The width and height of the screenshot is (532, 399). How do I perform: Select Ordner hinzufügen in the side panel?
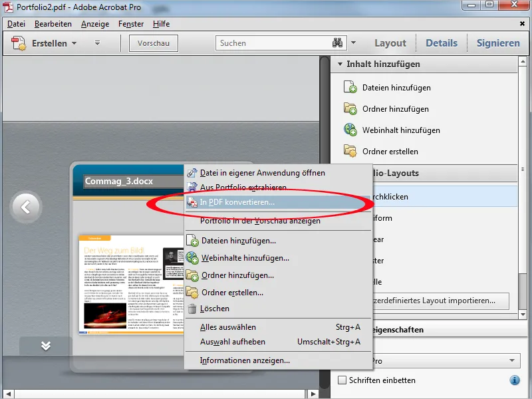pyautogui.click(x=395, y=109)
